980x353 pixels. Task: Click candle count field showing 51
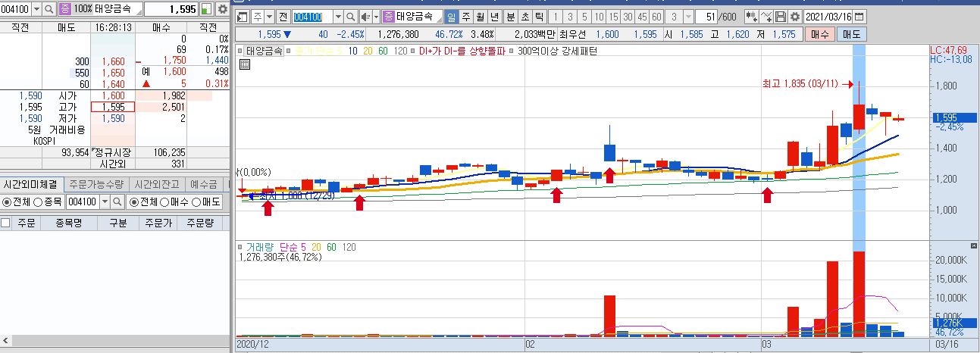pos(707,16)
